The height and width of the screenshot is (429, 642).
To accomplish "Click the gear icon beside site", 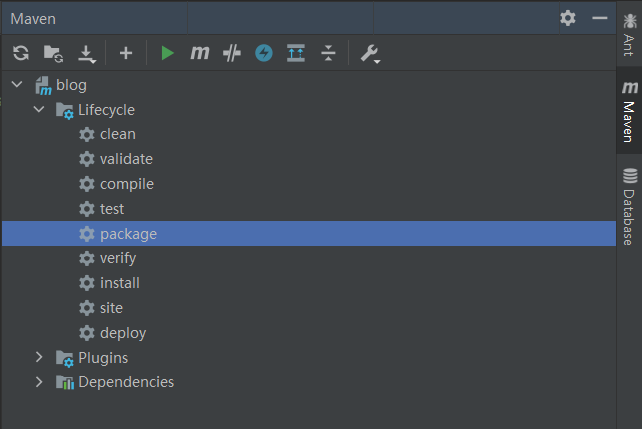I will [x=87, y=308].
